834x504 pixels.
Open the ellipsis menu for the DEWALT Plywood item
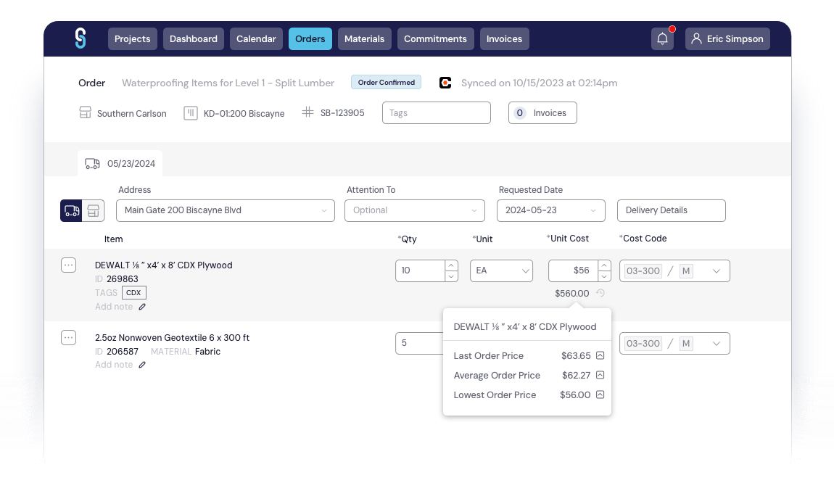pyautogui.click(x=68, y=265)
